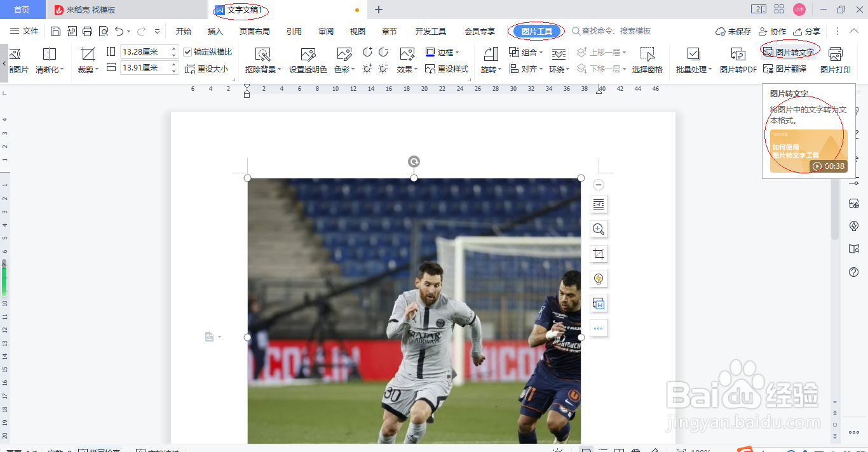This screenshot has height=452, width=868.
Task: Increase contrast with the filled half-circle plus icon
Action: [x=368, y=52]
